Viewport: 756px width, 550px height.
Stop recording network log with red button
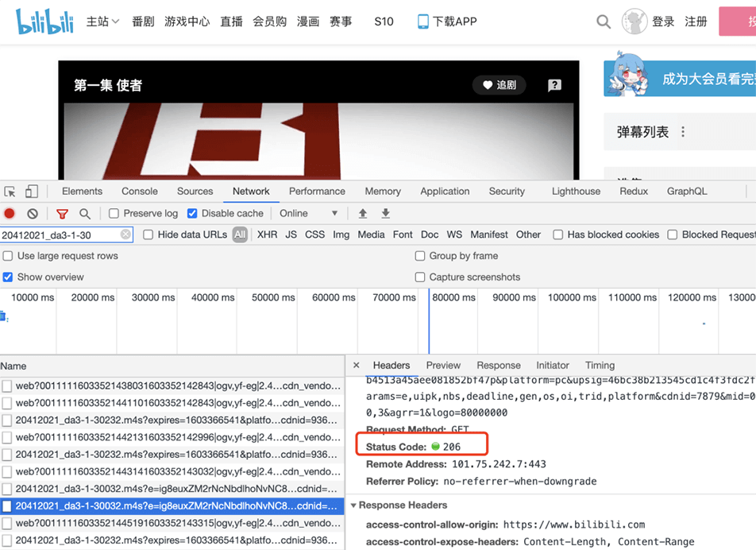[10, 213]
